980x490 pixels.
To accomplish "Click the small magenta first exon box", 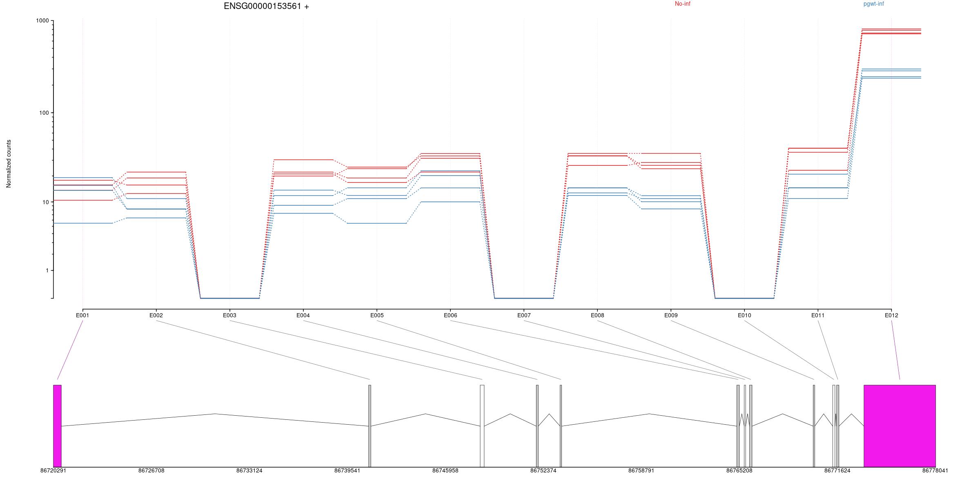I will pyautogui.click(x=57, y=426).
